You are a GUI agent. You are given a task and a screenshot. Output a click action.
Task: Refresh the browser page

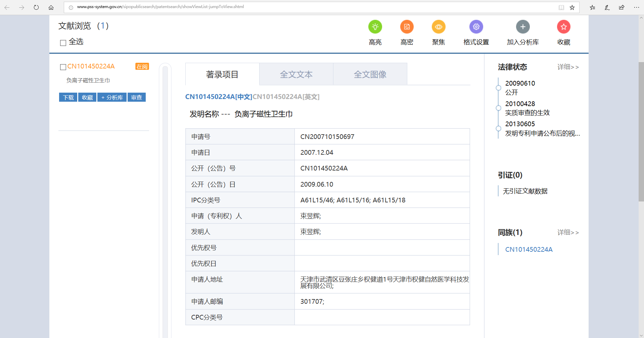(36, 7)
